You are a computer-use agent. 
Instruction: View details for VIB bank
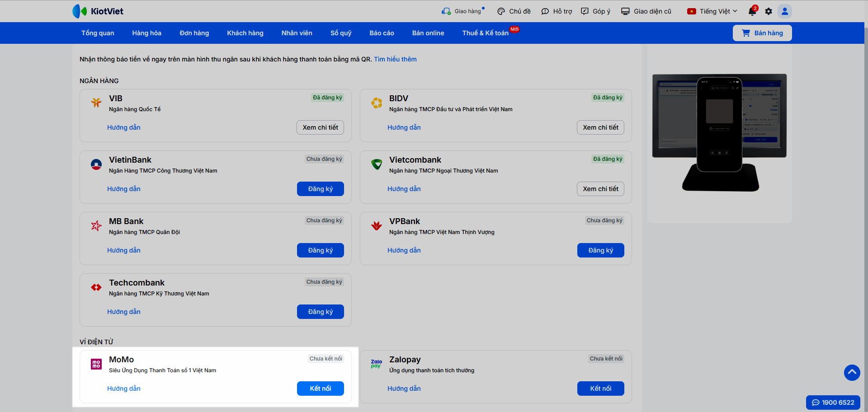tap(321, 127)
